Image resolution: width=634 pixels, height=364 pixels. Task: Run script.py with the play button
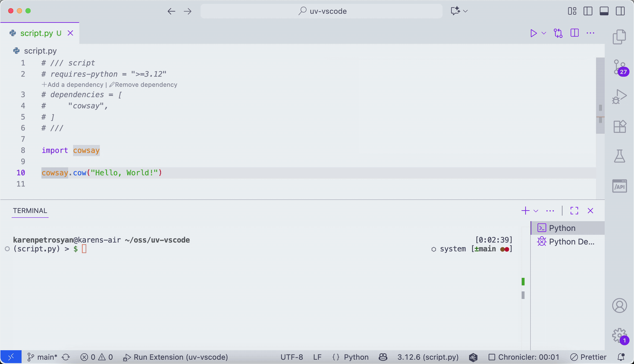tap(534, 33)
